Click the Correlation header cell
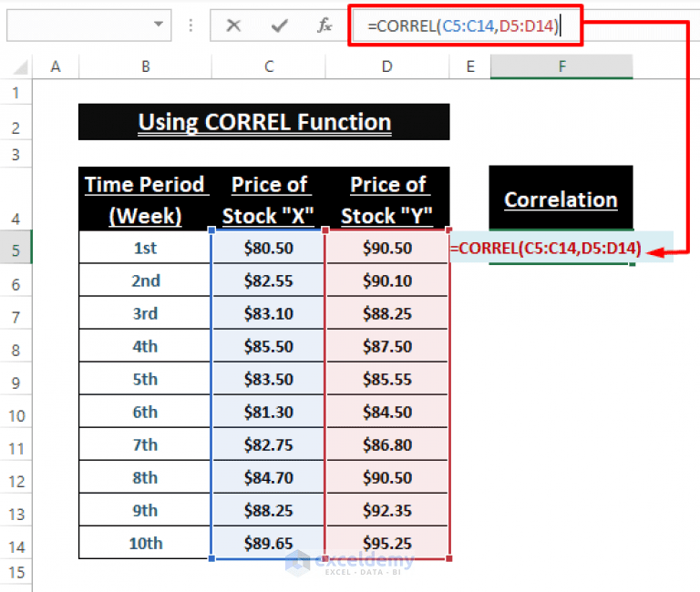This screenshot has height=592, width=700. (561, 198)
